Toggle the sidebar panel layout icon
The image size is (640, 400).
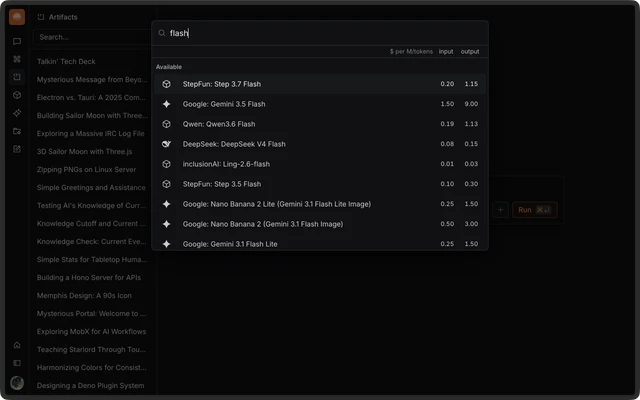[17, 363]
